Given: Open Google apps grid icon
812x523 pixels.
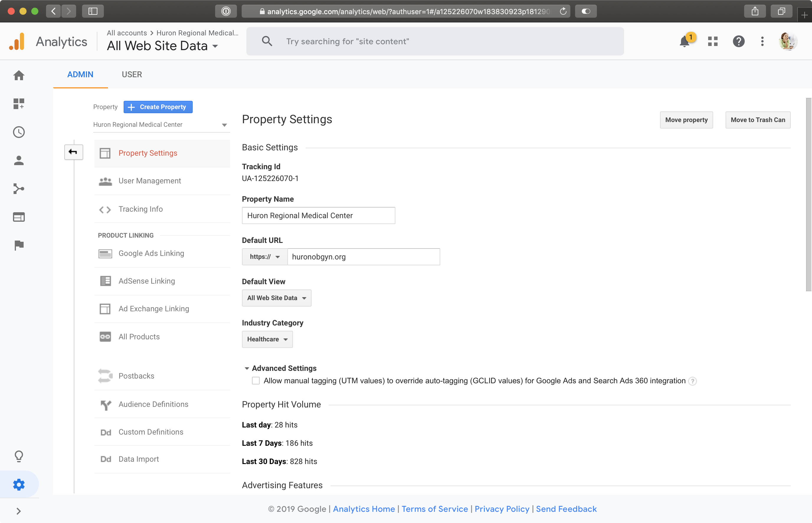Looking at the screenshot, I should pyautogui.click(x=713, y=42).
